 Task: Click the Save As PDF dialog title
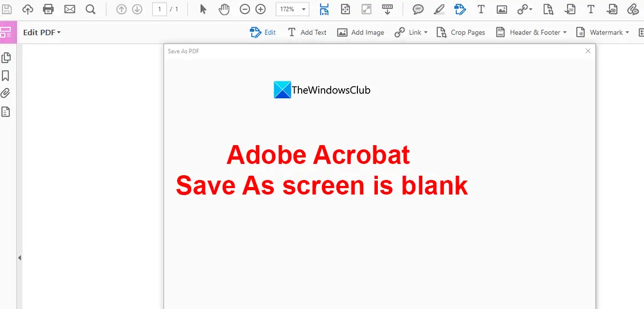184,51
